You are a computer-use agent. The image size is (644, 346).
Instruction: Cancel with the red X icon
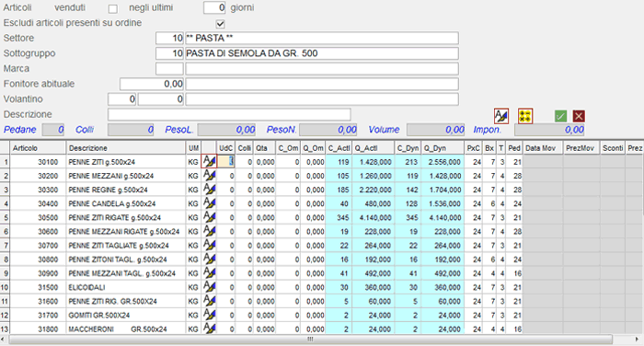[579, 116]
